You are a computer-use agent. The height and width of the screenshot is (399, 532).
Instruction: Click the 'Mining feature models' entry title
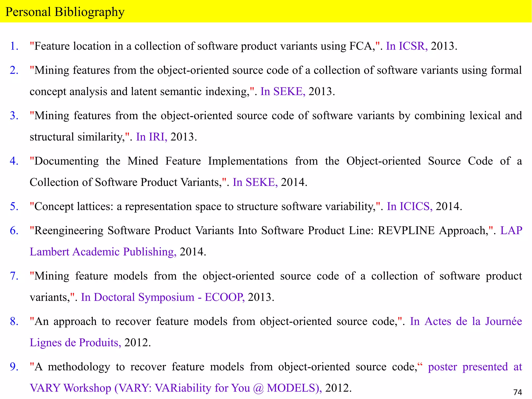pyautogui.click(x=276, y=276)
